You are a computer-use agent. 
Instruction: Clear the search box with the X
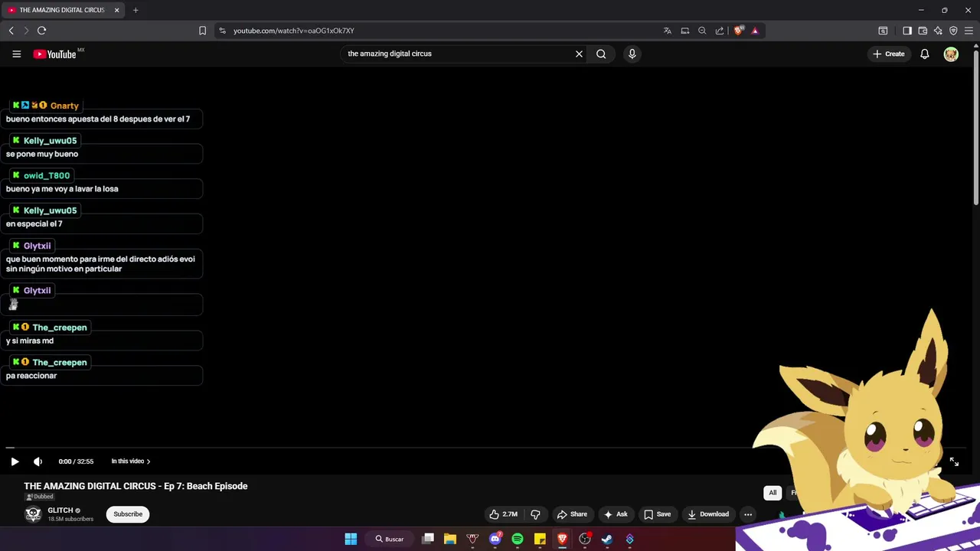(x=579, y=54)
